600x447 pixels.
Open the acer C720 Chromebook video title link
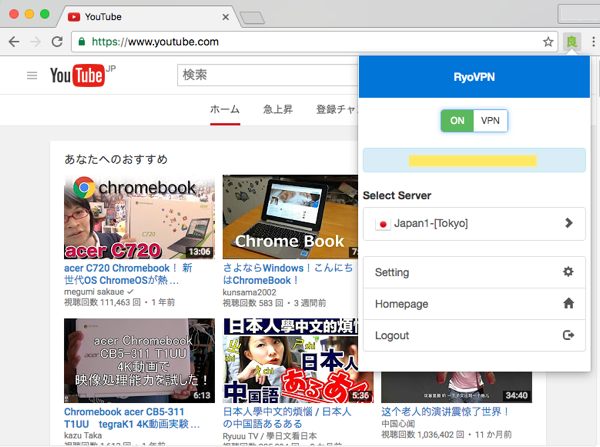coord(128,274)
